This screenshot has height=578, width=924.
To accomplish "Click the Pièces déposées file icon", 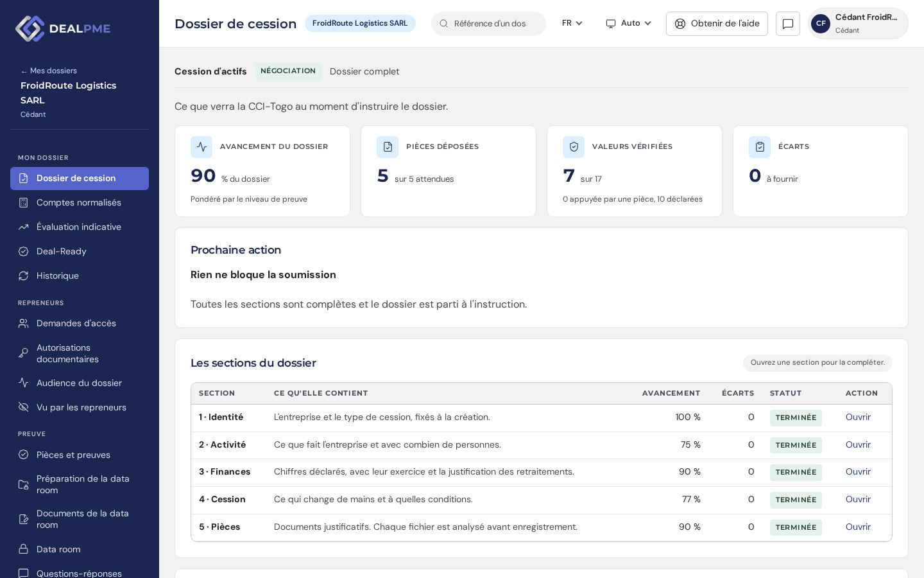I will 388,147.
